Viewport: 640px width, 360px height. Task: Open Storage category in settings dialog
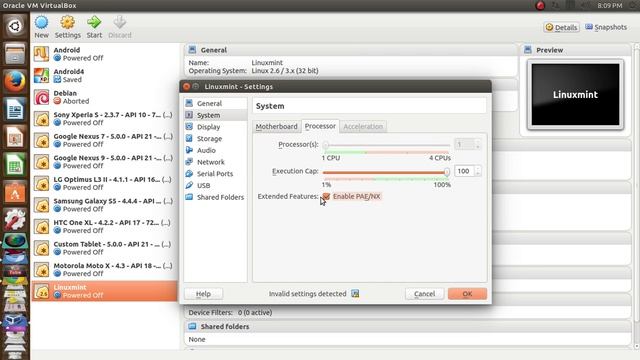click(215, 139)
